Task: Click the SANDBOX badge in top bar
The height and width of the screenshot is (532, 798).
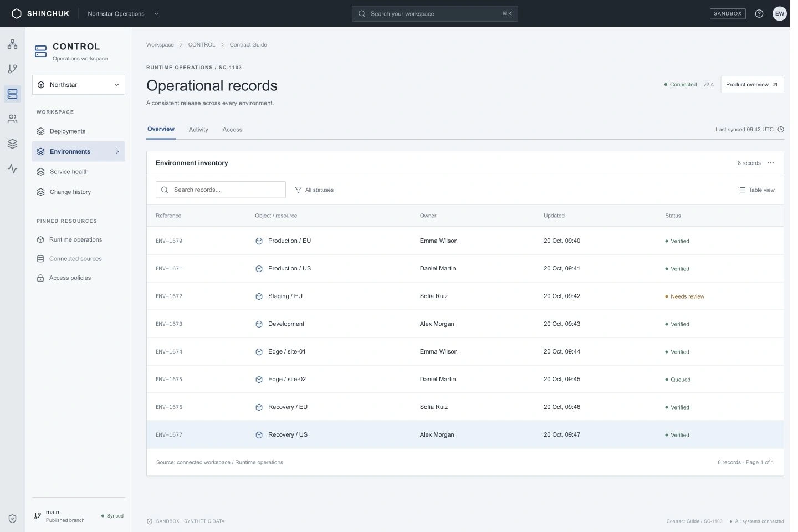Action: click(728, 14)
